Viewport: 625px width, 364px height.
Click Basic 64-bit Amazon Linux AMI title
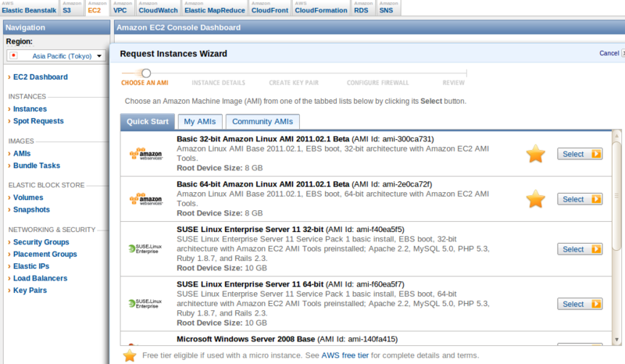pos(262,184)
